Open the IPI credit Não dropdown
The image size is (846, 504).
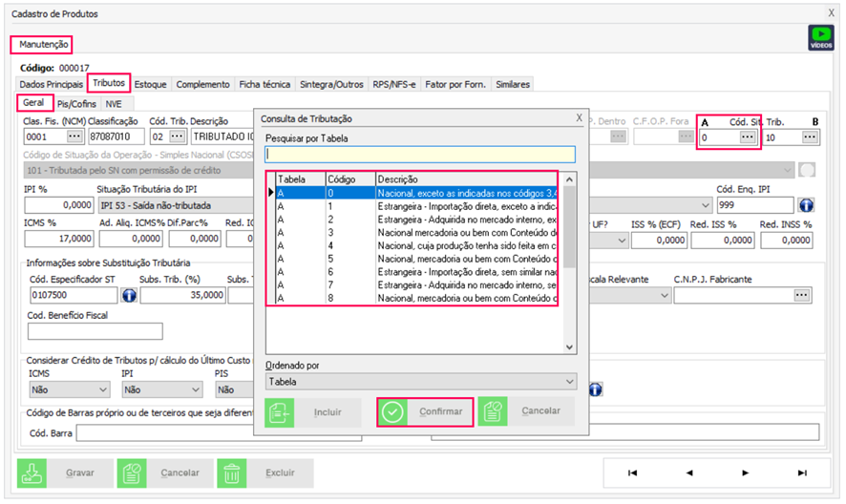point(196,389)
